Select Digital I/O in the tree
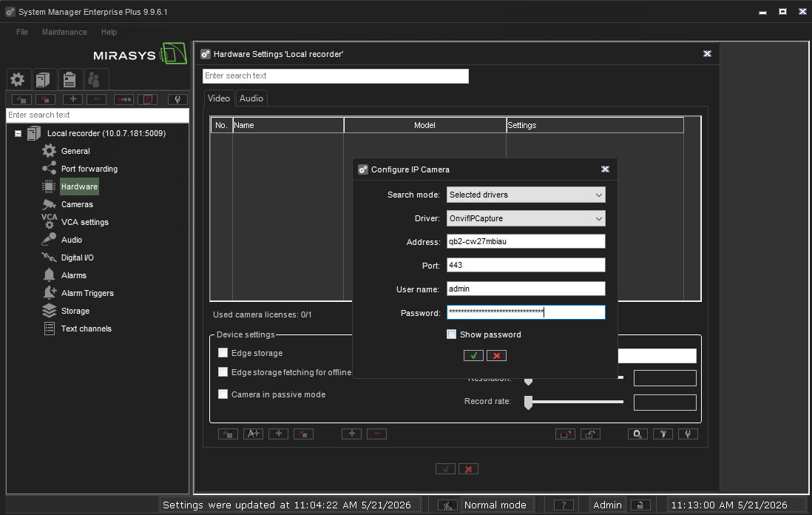This screenshot has height=515, width=812. 77,257
